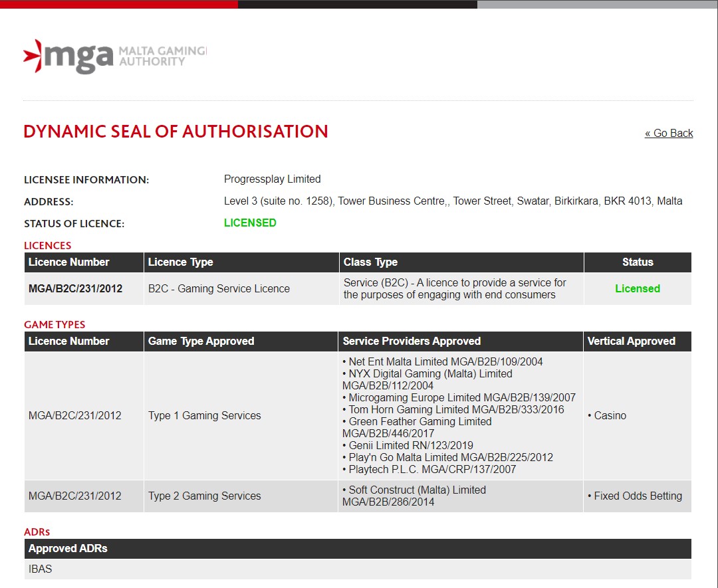
Task: Select 'Play'n Go Malta Limited' entry
Action: point(448,457)
